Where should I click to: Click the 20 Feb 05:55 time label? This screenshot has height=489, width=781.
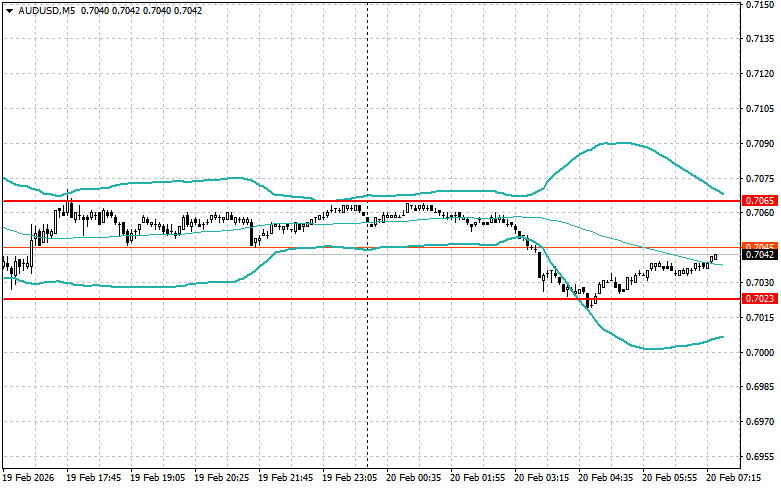[x=669, y=478]
